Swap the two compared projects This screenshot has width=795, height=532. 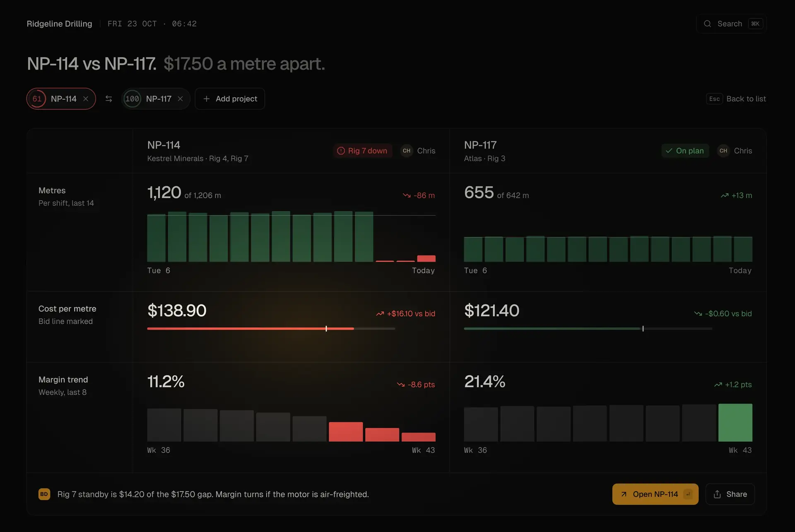108,99
